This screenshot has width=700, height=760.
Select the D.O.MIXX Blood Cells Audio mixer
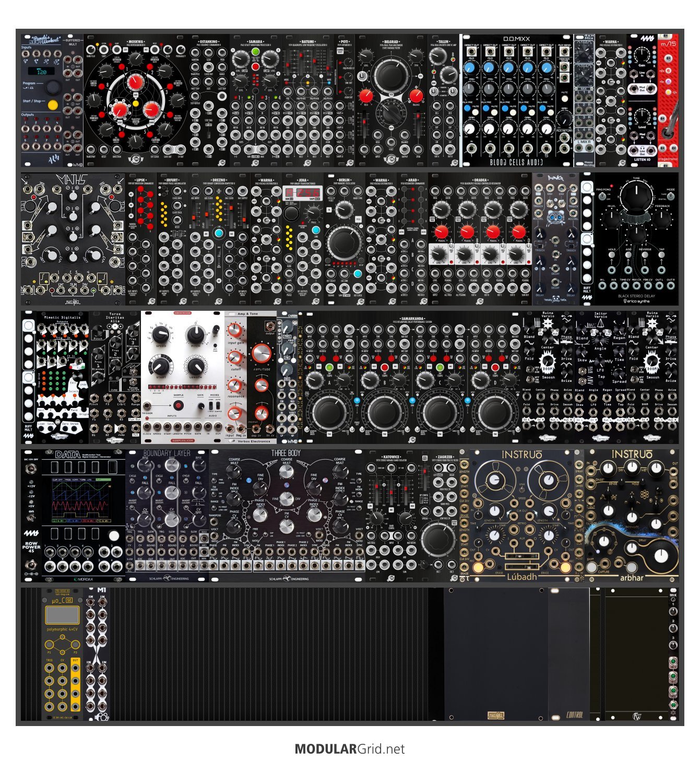(516, 101)
